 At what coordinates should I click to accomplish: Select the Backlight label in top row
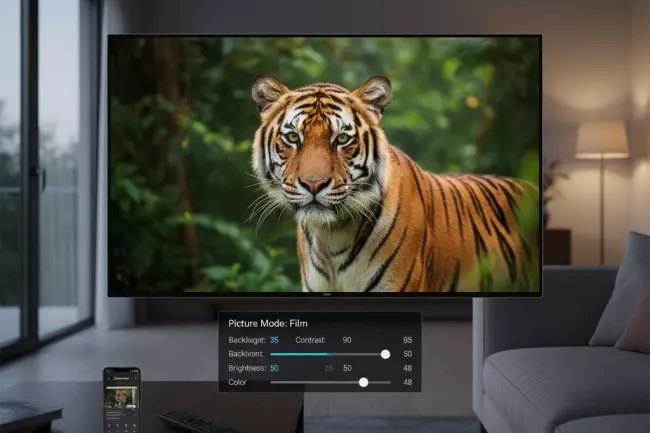(x=245, y=340)
